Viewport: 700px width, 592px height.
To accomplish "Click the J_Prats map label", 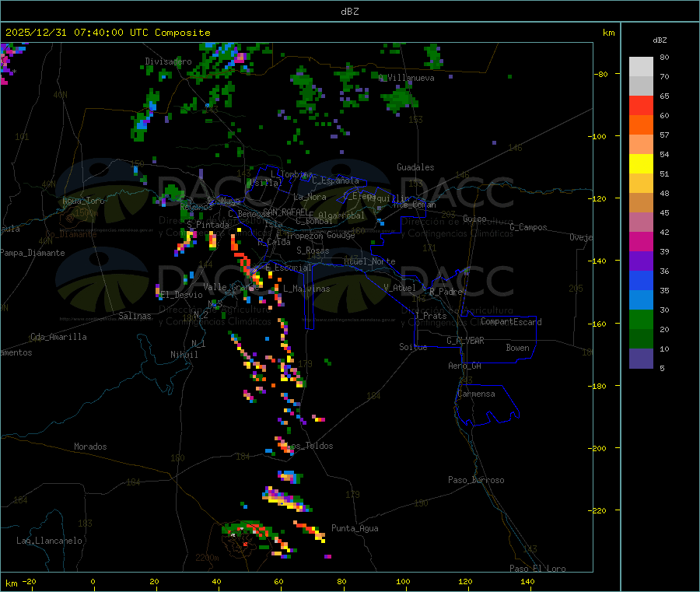I will (430, 316).
